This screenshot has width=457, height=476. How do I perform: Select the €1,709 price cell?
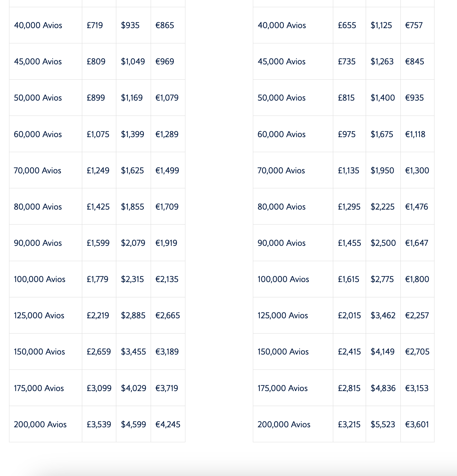point(167,207)
